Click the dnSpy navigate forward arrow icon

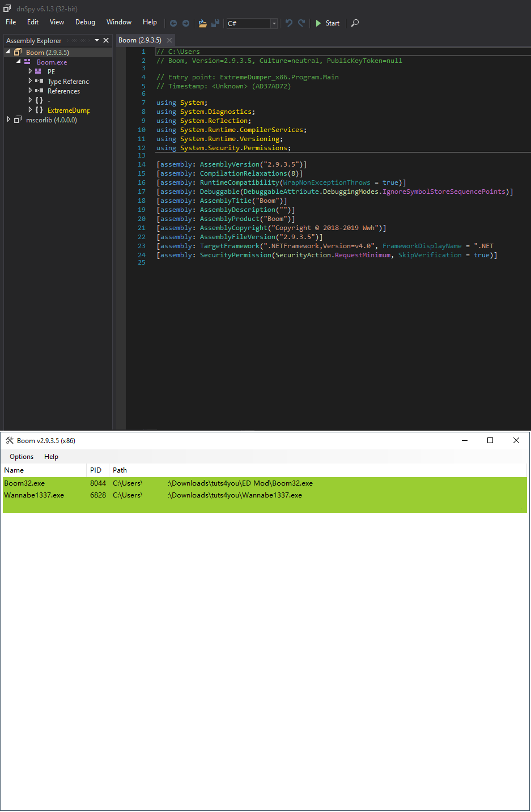click(x=186, y=23)
